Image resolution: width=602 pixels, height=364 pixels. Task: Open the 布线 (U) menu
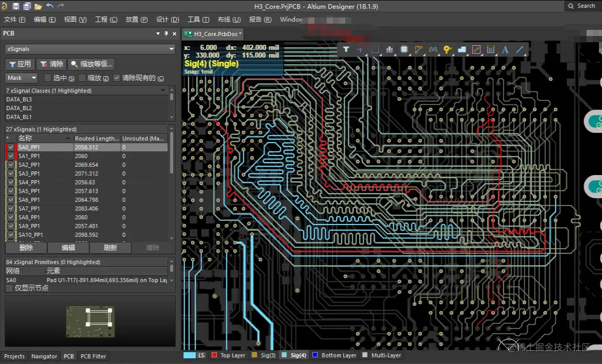click(229, 19)
